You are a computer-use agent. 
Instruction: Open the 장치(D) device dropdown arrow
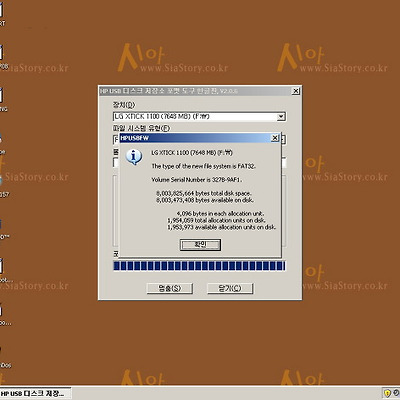coord(281,117)
